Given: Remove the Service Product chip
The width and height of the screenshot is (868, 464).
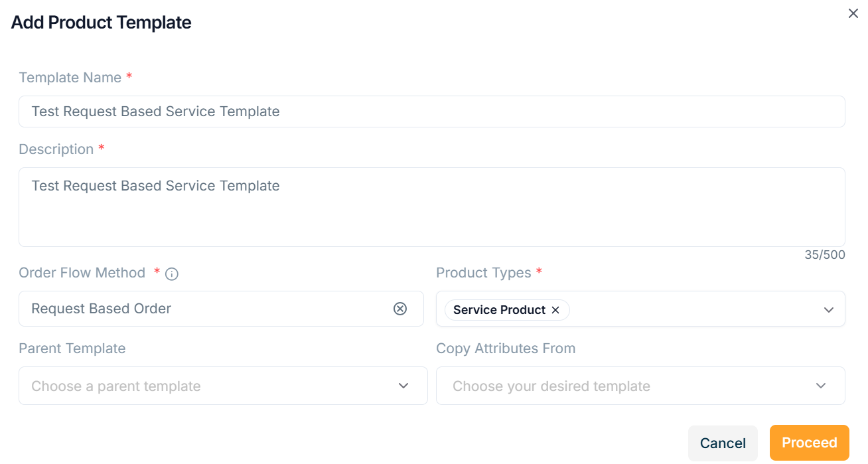Looking at the screenshot, I should (555, 310).
